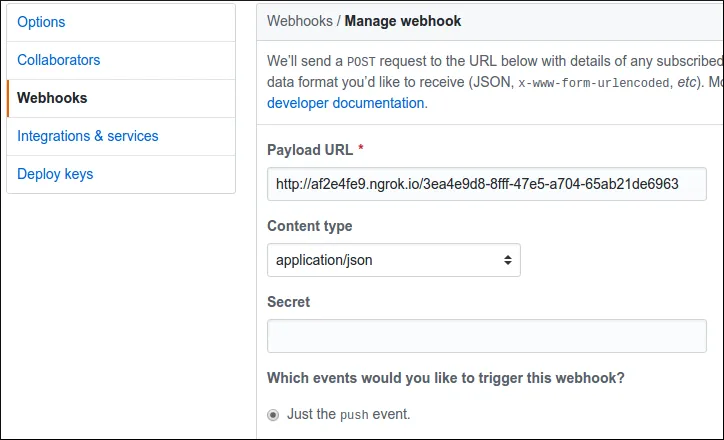Click the Secret field label
This screenshot has width=724, height=440.
(289, 302)
